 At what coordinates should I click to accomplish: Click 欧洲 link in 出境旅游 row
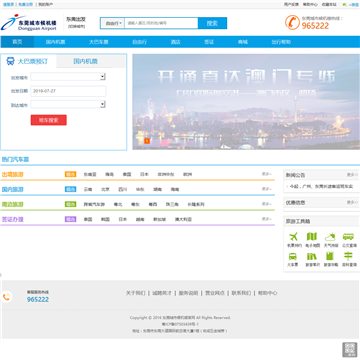point(188,174)
